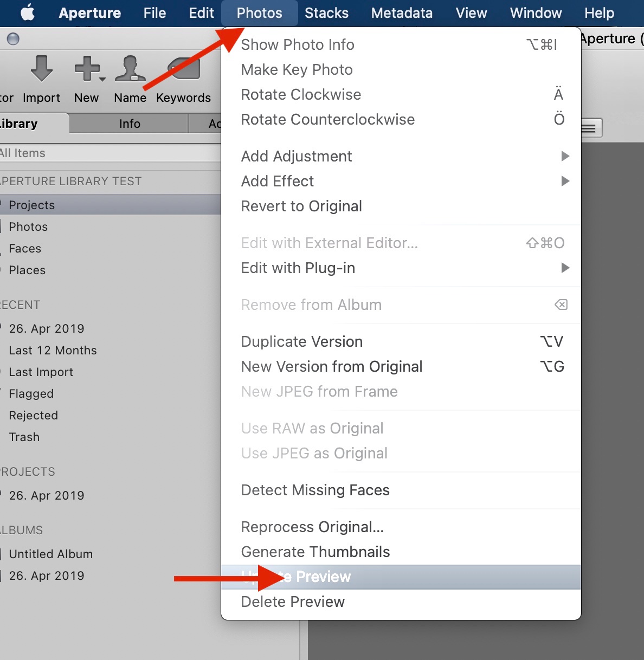The image size is (644, 660).
Task: Open the Apple menu
Action: click(x=28, y=12)
